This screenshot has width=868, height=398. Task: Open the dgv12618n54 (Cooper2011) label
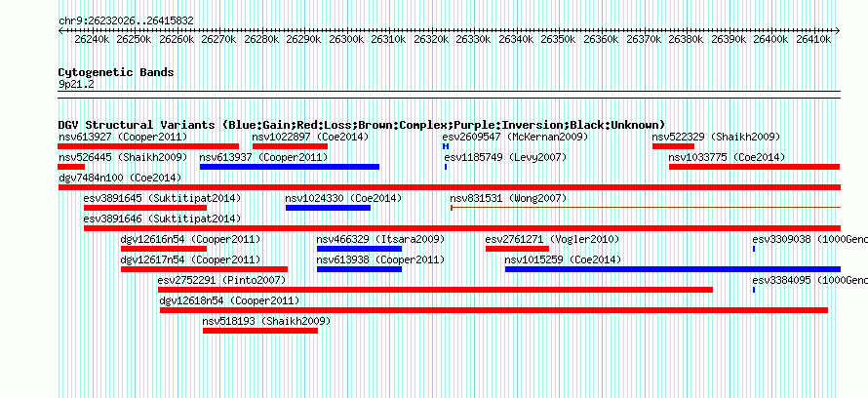coord(230,300)
